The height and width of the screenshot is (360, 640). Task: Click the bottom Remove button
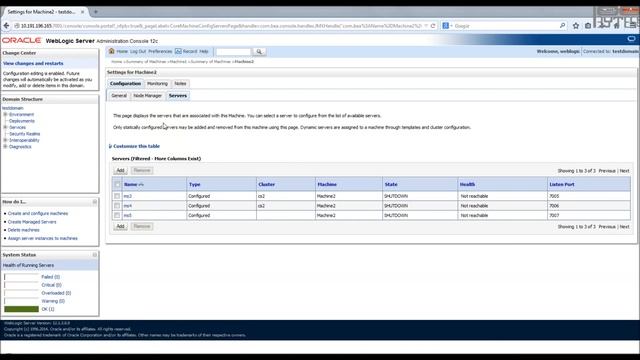pos(142,226)
